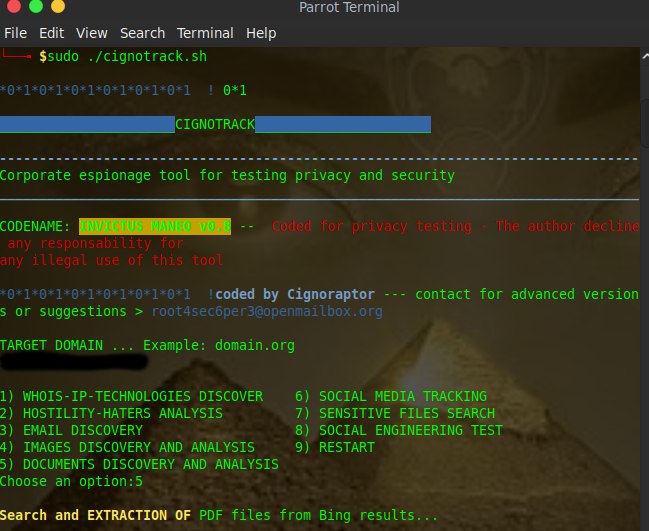The height and width of the screenshot is (531, 649).
Task: Click the red close window button
Action: [x=14, y=6]
